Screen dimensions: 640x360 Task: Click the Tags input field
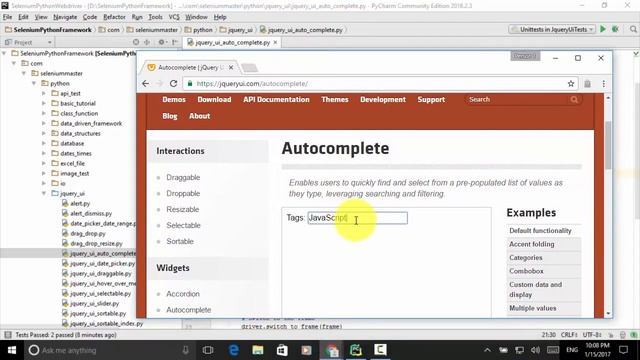358,218
